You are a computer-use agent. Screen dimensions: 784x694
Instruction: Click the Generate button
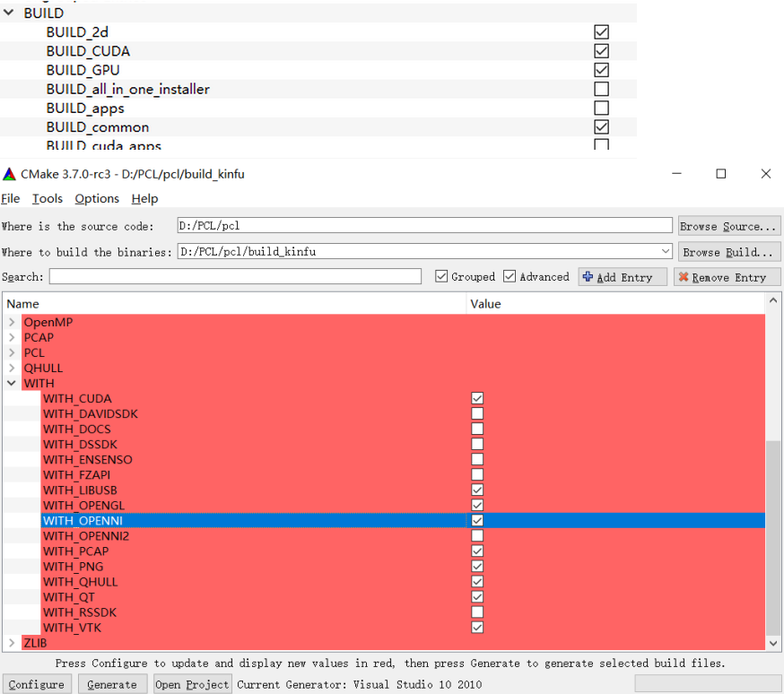pos(112,684)
